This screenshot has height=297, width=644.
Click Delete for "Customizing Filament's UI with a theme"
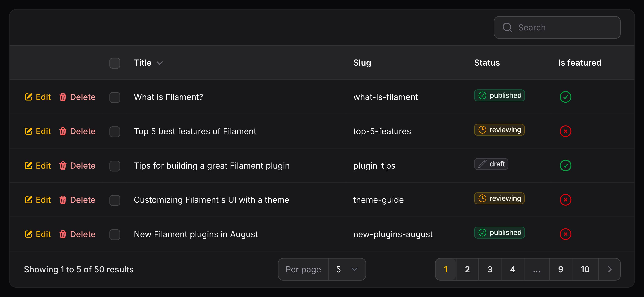[78, 200]
